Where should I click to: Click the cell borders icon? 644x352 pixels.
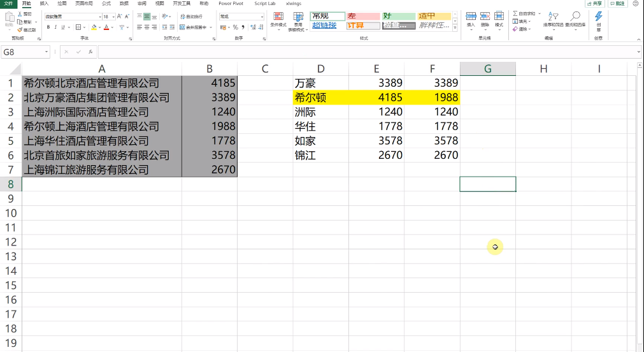(78, 27)
